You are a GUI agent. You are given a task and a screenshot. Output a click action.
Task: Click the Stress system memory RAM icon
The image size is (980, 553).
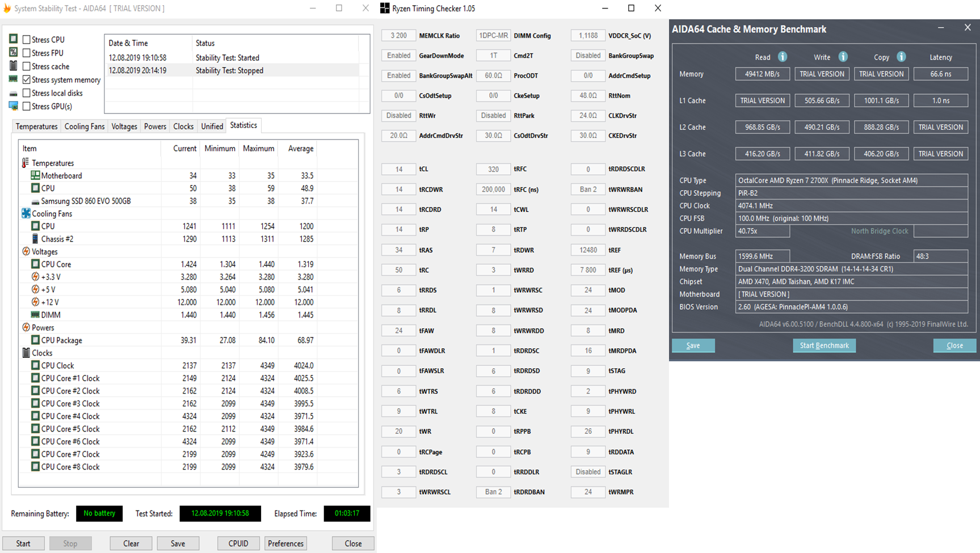point(14,79)
